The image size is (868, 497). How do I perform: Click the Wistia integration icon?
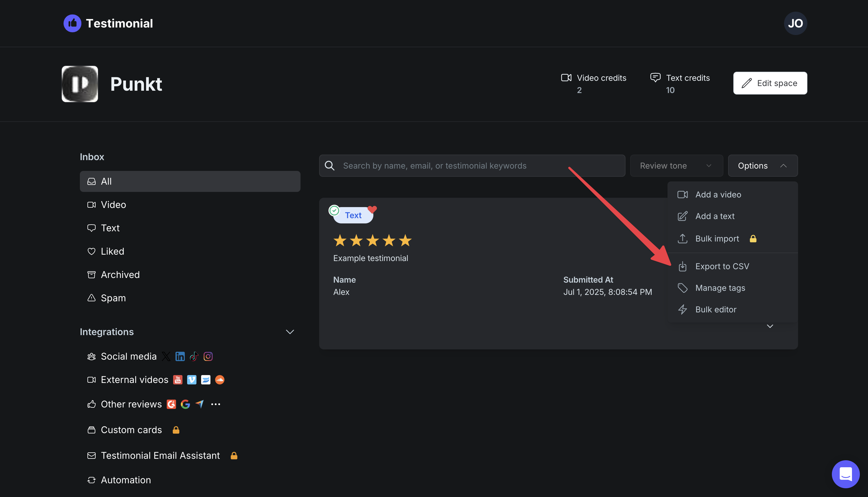click(x=206, y=379)
